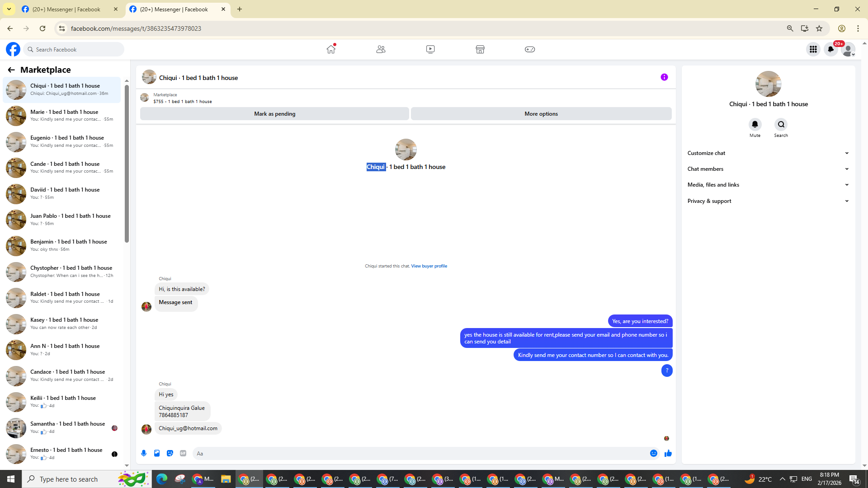Open the GIF picker icon
This screenshot has width=868, height=488.
183,453
